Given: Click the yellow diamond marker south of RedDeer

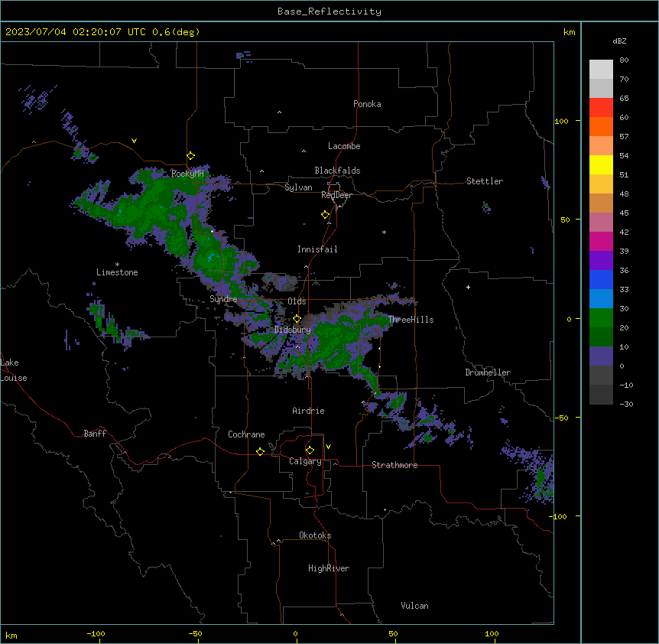Looking at the screenshot, I should click(326, 215).
